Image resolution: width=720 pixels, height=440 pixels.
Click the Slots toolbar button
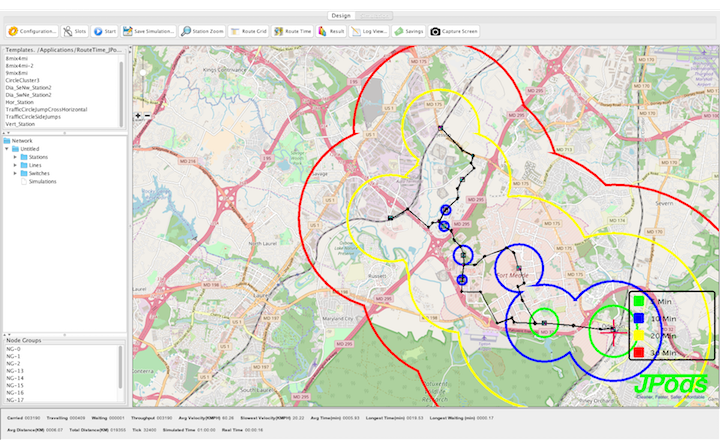[x=74, y=31]
